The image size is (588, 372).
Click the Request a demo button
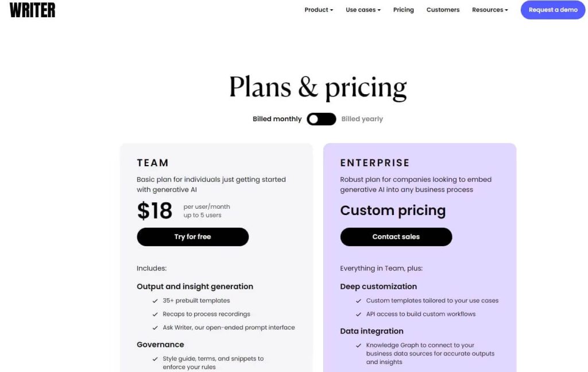(x=552, y=10)
